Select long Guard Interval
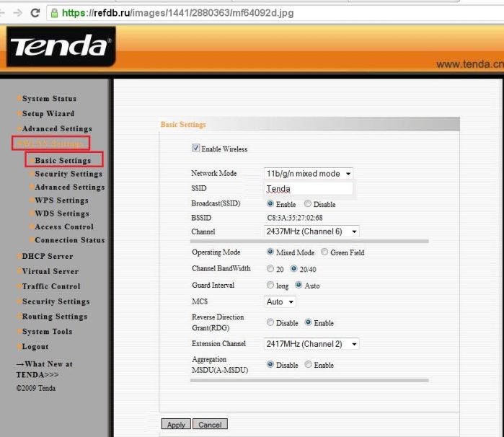Viewport: 504px width, 437px height. coord(270,285)
